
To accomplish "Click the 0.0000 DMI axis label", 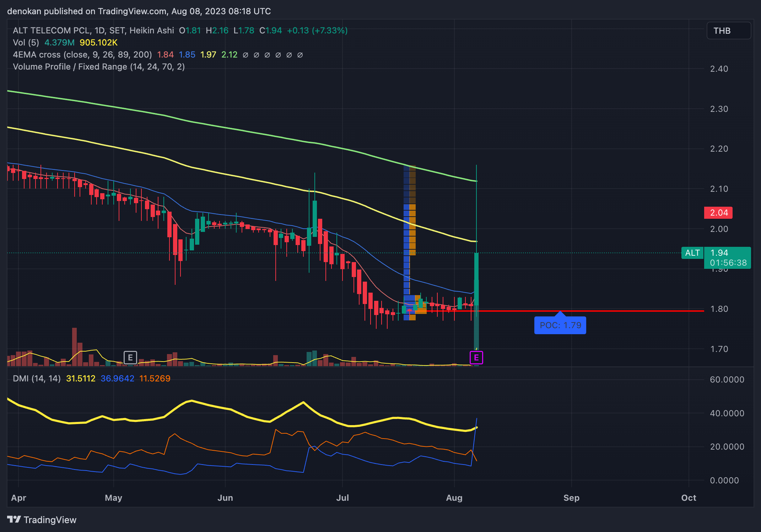I will [x=724, y=481].
